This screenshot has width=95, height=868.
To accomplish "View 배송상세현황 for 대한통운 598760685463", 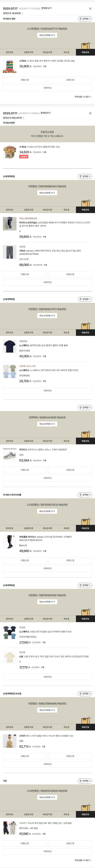I will [47, 193].
